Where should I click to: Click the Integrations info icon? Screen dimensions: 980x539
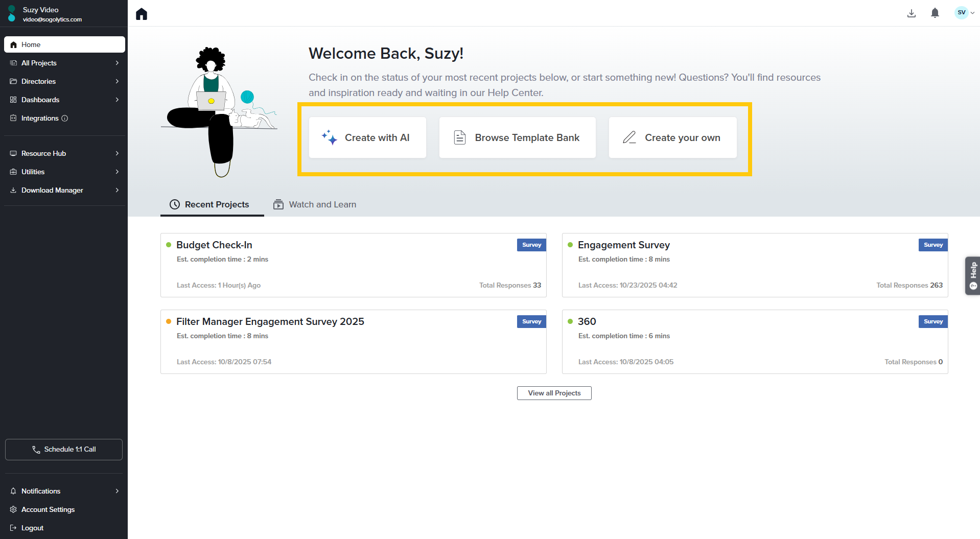point(65,119)
